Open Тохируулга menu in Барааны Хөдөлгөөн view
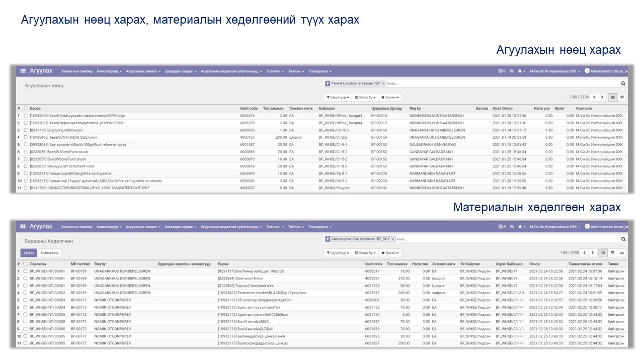644x362 pixels. 320,227
